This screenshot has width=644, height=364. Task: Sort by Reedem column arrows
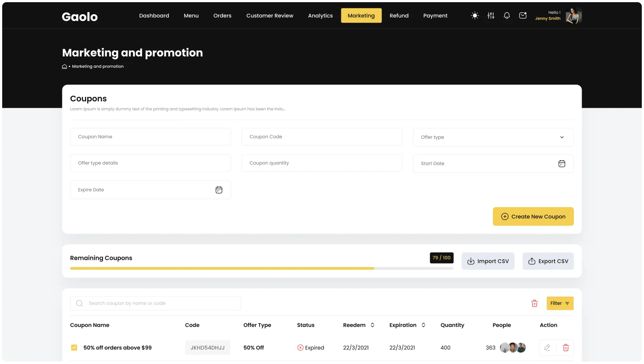(x=372, y=325)
